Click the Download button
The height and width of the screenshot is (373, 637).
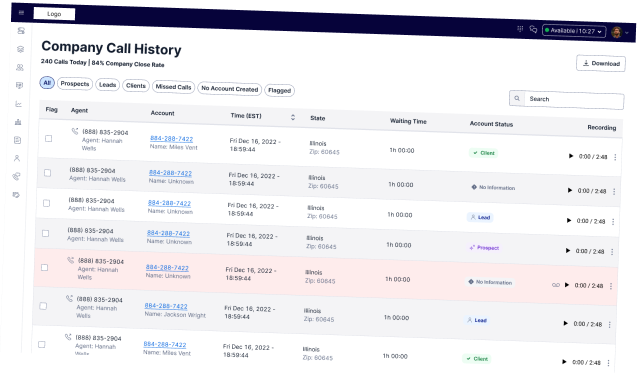pyautogui.click(x=601, y=63)
